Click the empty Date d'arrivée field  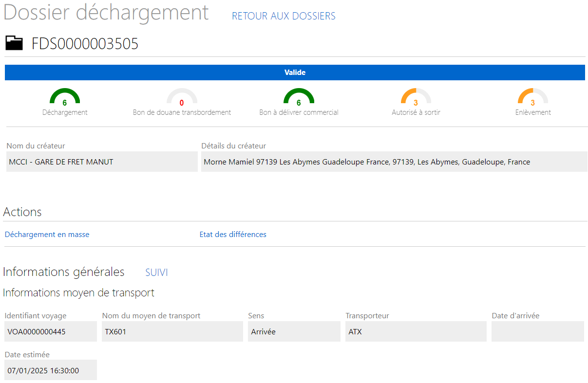click(537, 332)
